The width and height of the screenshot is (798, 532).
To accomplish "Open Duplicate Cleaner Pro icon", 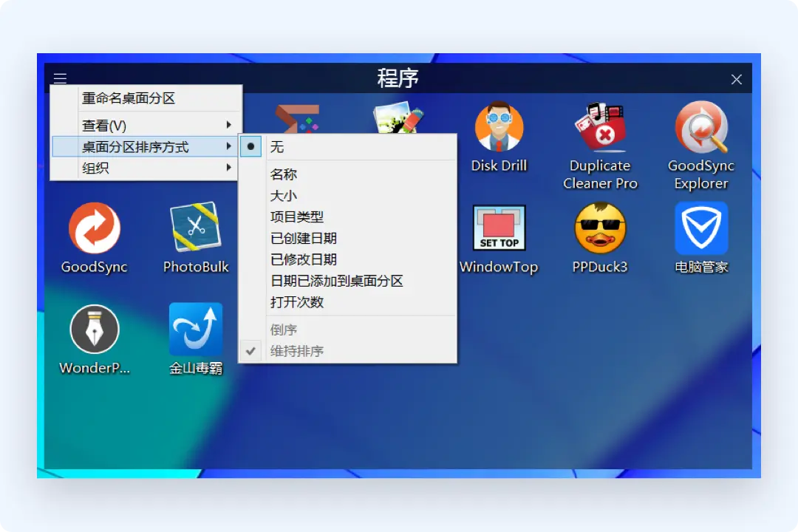I will (599, 127).
